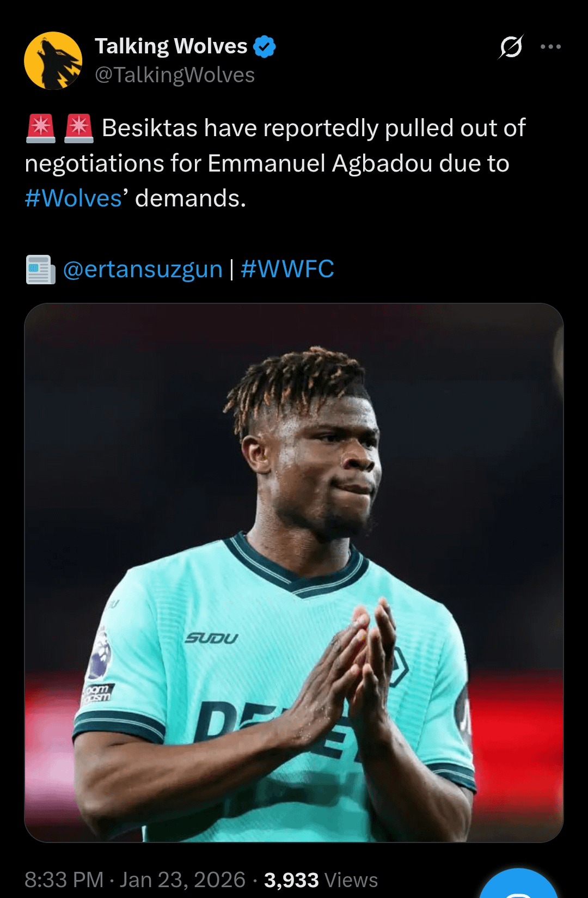Open the three-dot more options menu
This screenshot has height=898, width=588.
(550, 47)
